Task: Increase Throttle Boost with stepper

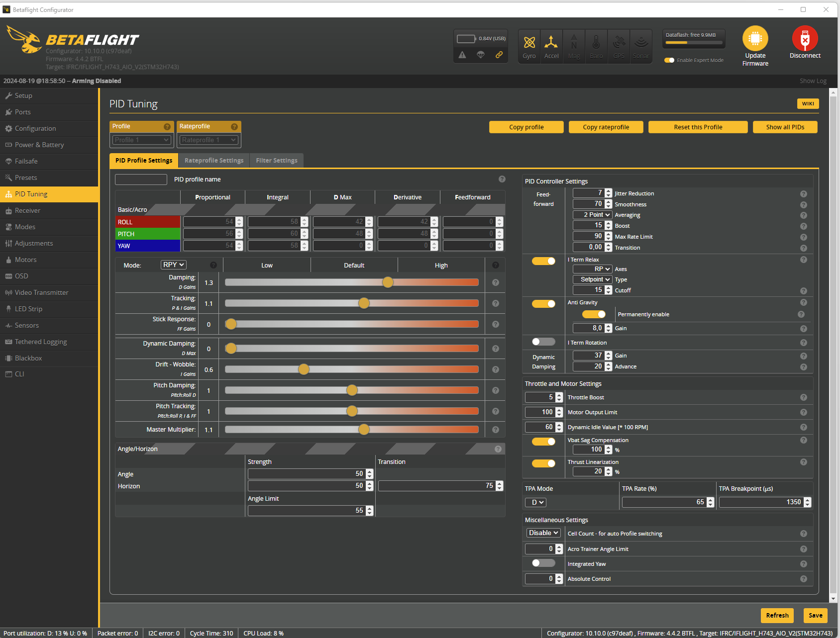Action: (559, 395)
